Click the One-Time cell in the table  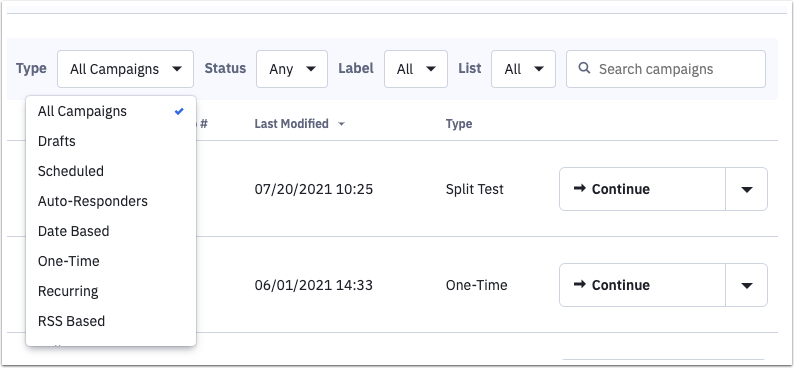tap(477, 285)
